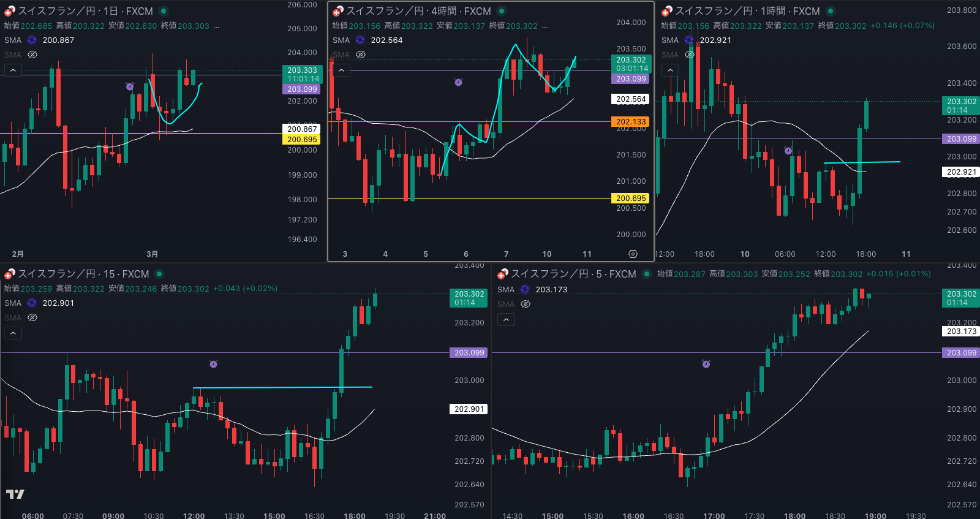
Task: Collapse the indicator legend on the 5-minute chart
Action: point(506,320)
